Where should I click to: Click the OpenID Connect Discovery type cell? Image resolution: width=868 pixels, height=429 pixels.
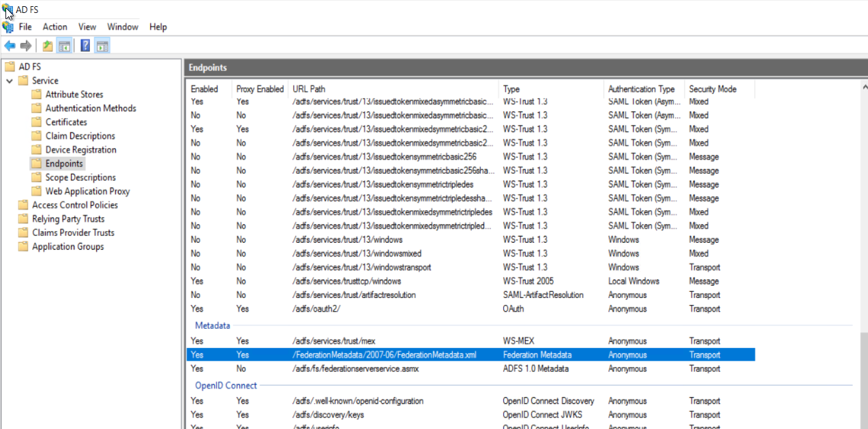548,401
